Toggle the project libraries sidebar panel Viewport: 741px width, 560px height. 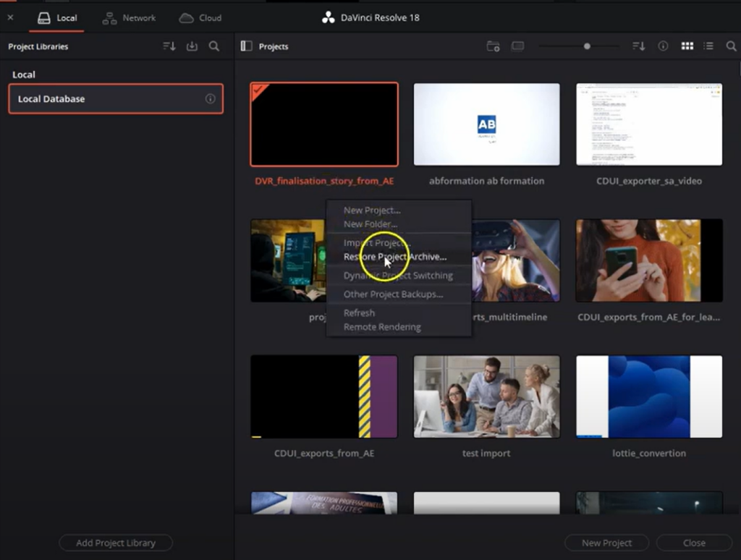246,46
